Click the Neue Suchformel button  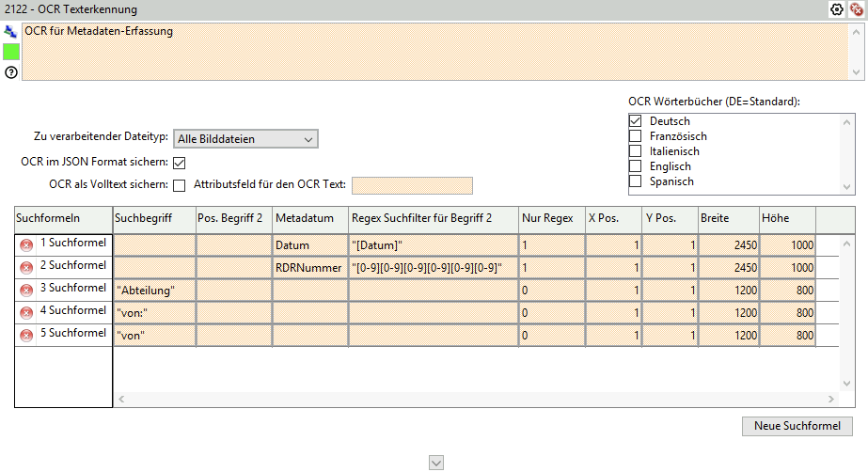point(797,426)
